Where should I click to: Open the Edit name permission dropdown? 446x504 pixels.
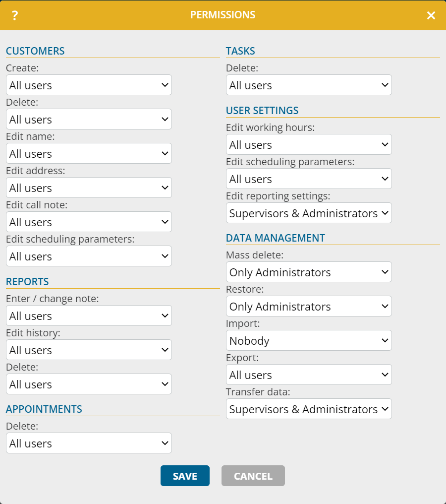coord(88,153)
